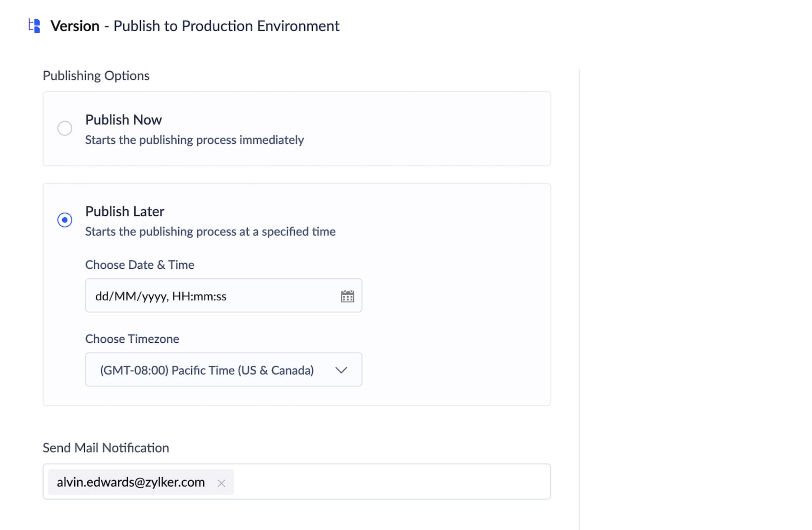Viewport: 812px width, 530px height.
Task: Click the Version heading text
Action: coord(75,26)
